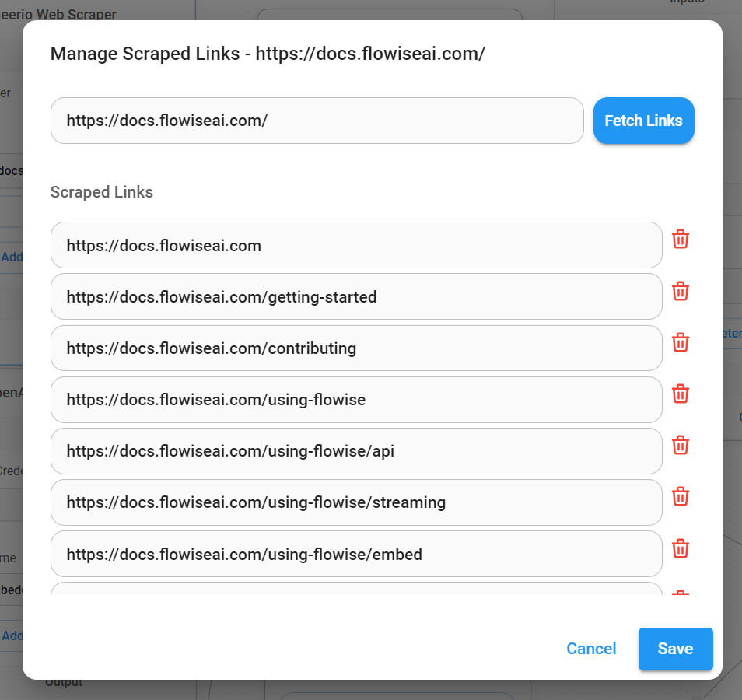
Task: Focus the using-flowise/api link field
Action: (x=355, y=451)
